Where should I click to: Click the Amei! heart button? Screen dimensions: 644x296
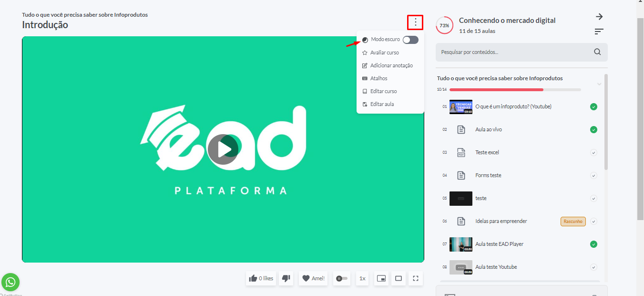(313, 278)
